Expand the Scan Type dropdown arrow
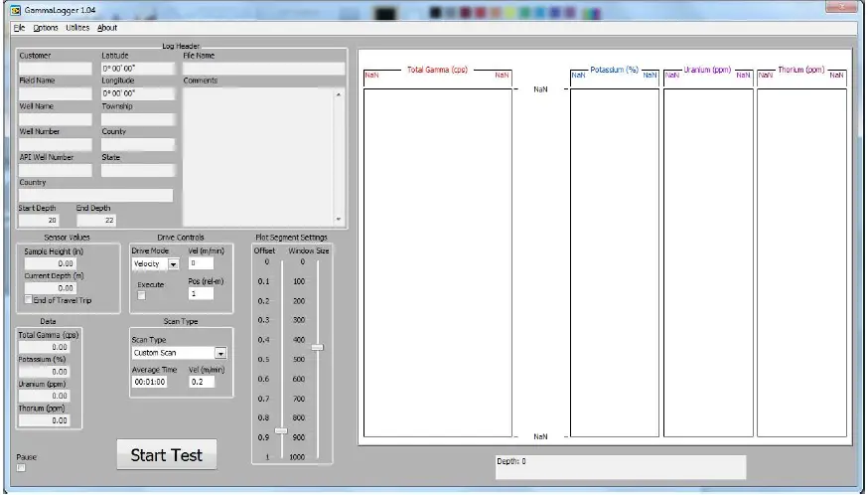 pos(220,353)
